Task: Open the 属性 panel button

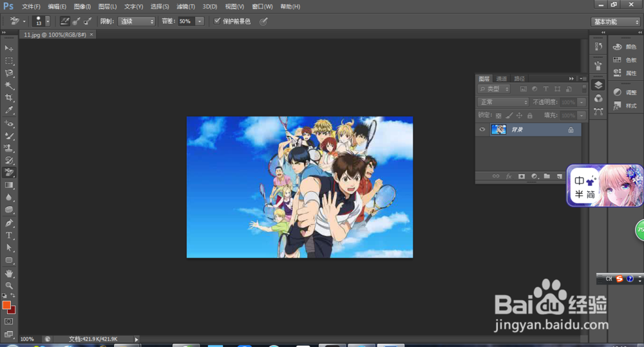Action: (x=625, y=73)
